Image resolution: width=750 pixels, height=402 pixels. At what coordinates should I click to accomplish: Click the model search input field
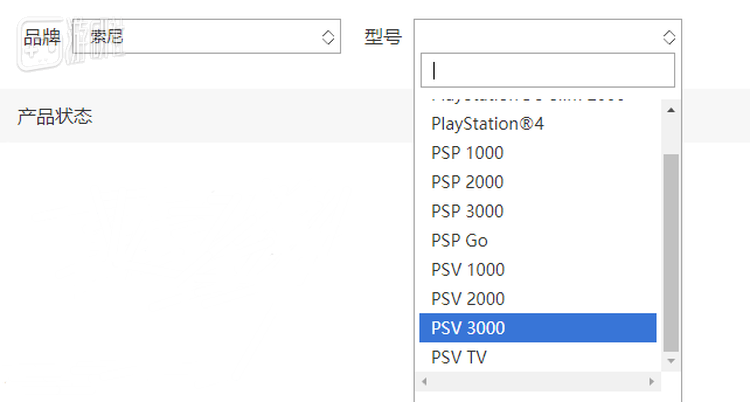click(548, 70)
